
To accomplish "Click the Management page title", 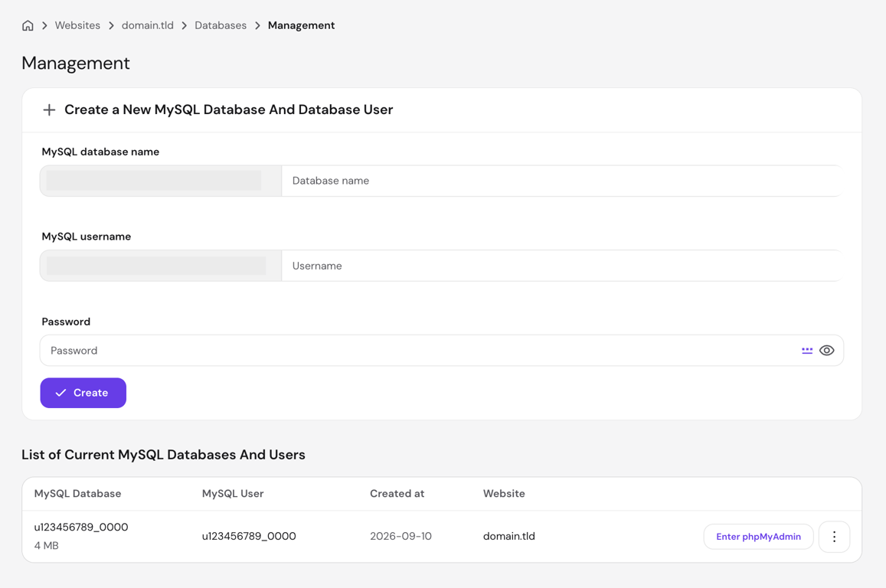I will pos(76,64).
